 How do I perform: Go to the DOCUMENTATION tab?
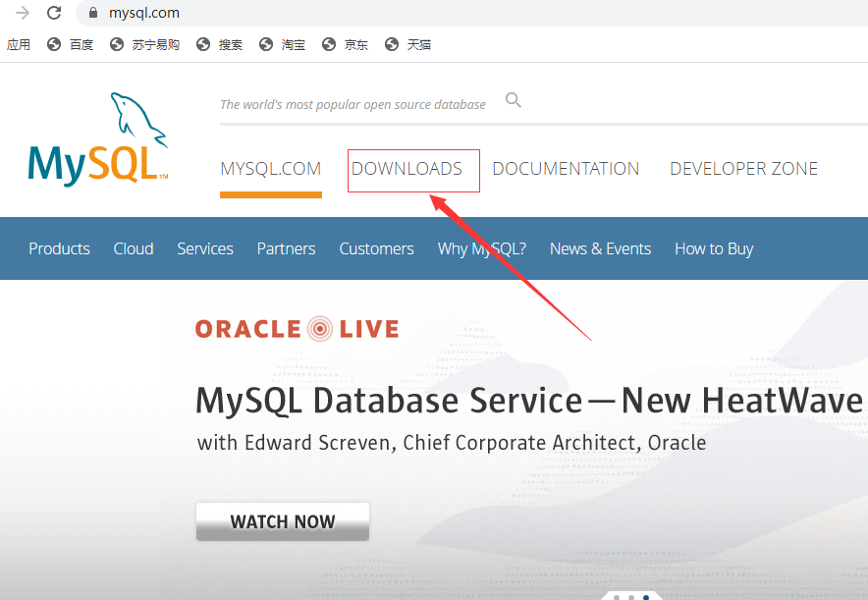566,169
